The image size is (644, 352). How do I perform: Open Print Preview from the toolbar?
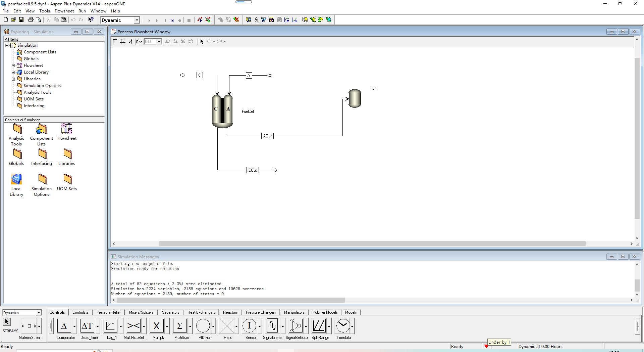[x=39, y=20]
